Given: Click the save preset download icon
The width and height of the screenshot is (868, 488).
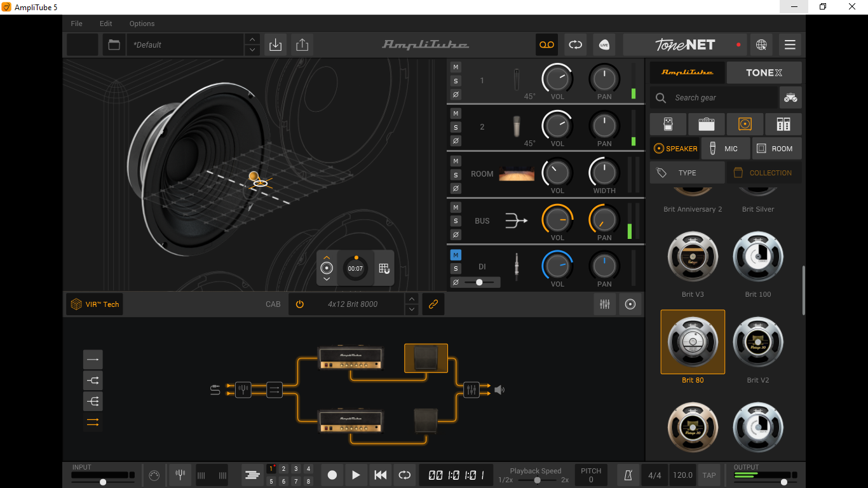Looking at the screenshot, I should [x=276, y=44].
